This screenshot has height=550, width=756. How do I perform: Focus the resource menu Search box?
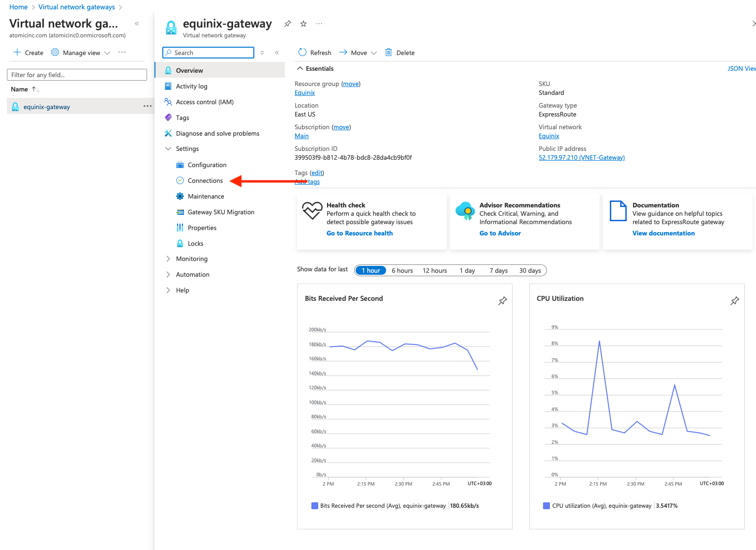208,53
